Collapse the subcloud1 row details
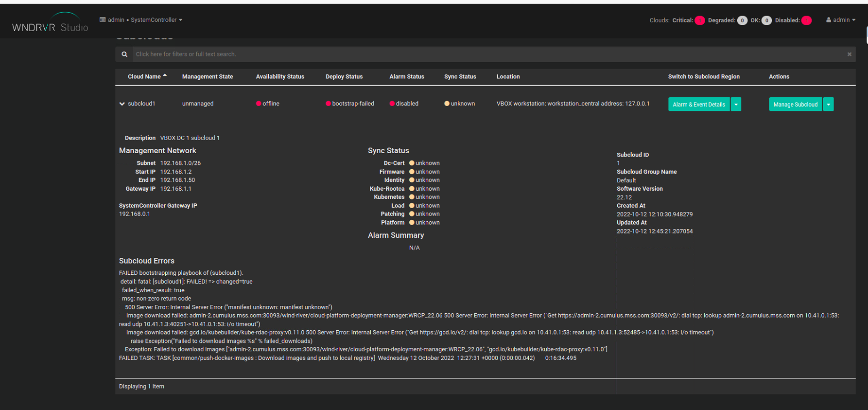 click(x=122, y=104)
